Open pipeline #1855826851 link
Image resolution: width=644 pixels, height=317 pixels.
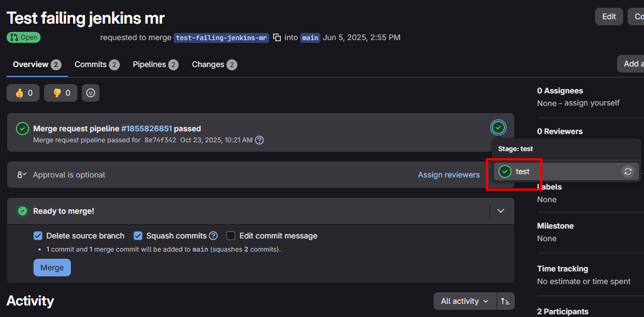[146, 129]
